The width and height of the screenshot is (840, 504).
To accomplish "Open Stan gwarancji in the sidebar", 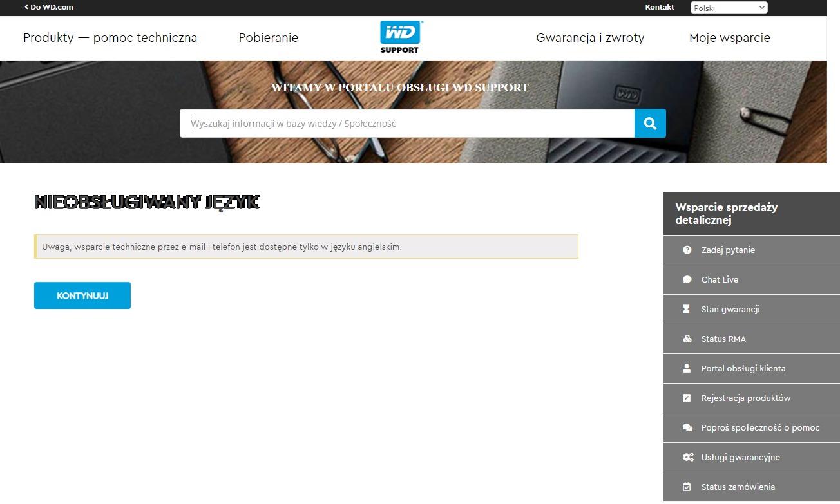I will coord(752,309).
